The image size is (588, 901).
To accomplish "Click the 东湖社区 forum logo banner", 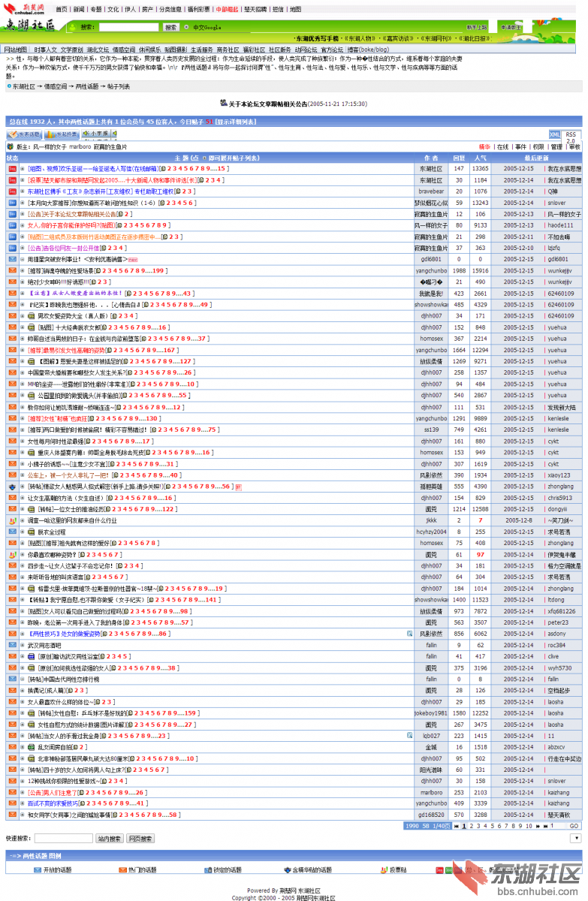I will click(x=30, y=26).
